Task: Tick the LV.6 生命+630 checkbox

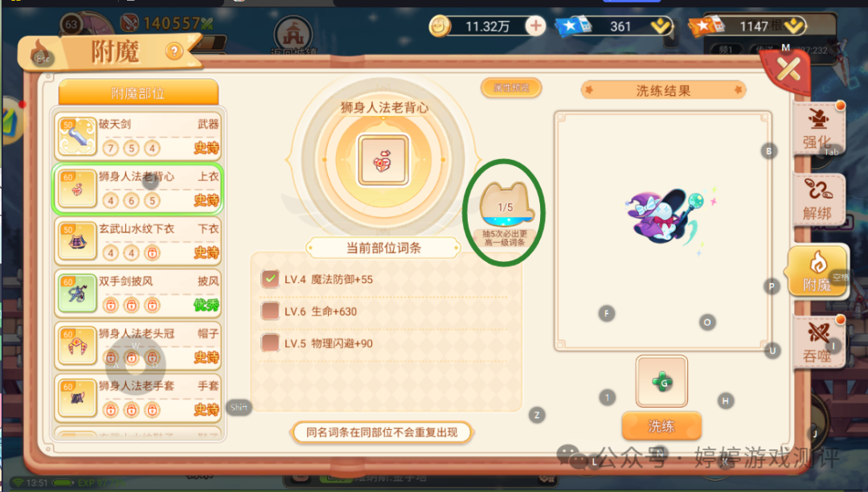Action: [270, 311]
